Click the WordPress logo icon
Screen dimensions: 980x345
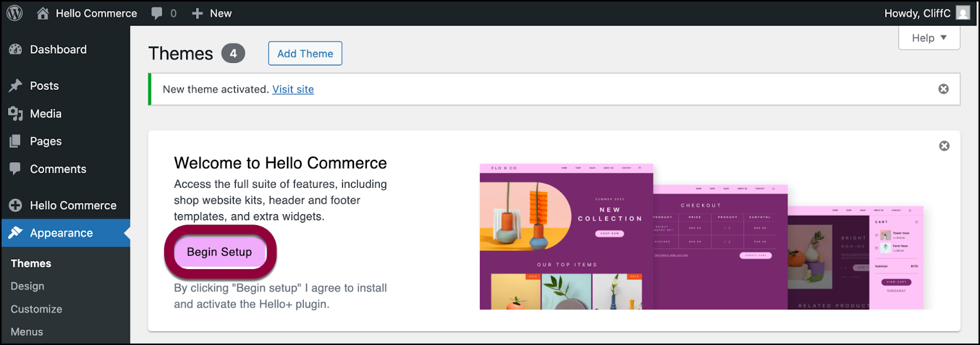point(15,13)
